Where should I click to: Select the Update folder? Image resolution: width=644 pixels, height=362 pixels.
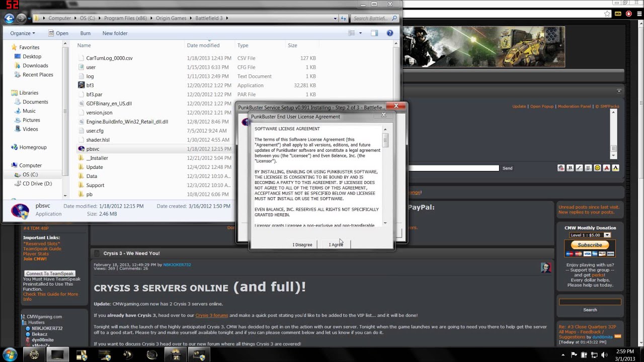coord(95,167)
